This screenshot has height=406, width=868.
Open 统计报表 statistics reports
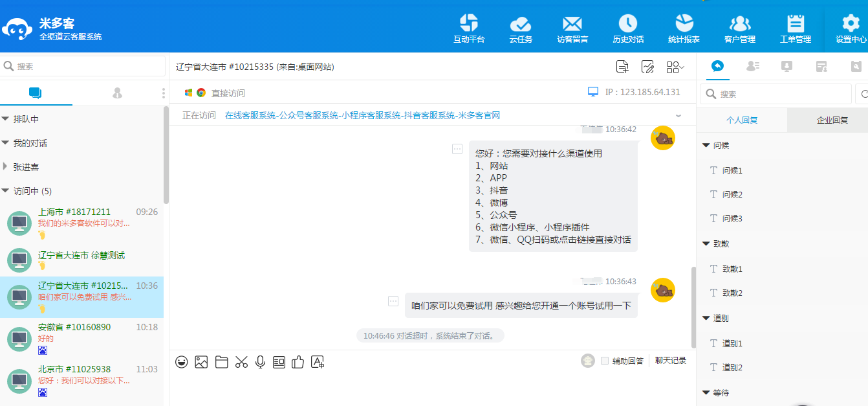684,28
